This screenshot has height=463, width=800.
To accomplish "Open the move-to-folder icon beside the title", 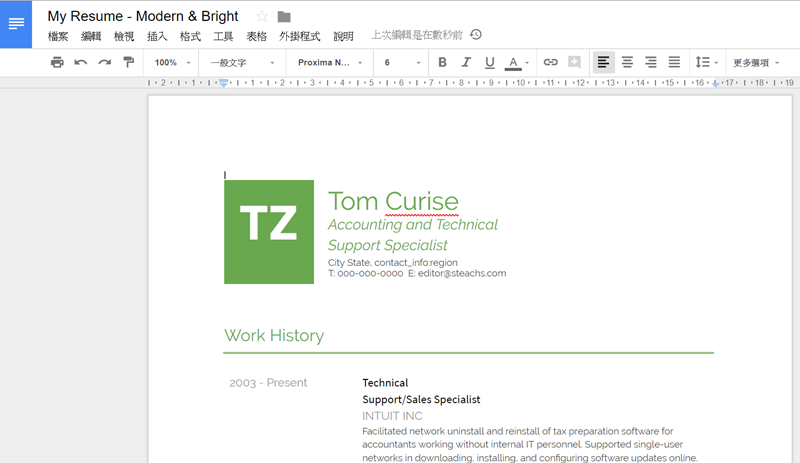I will [x=284, y=16].
